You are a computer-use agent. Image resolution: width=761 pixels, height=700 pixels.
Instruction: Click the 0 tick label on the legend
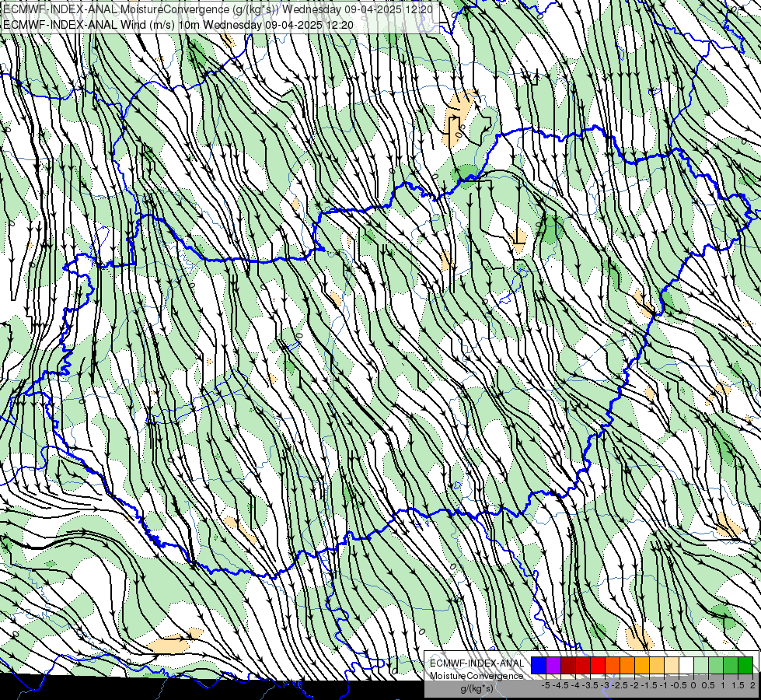pos(693,685)
